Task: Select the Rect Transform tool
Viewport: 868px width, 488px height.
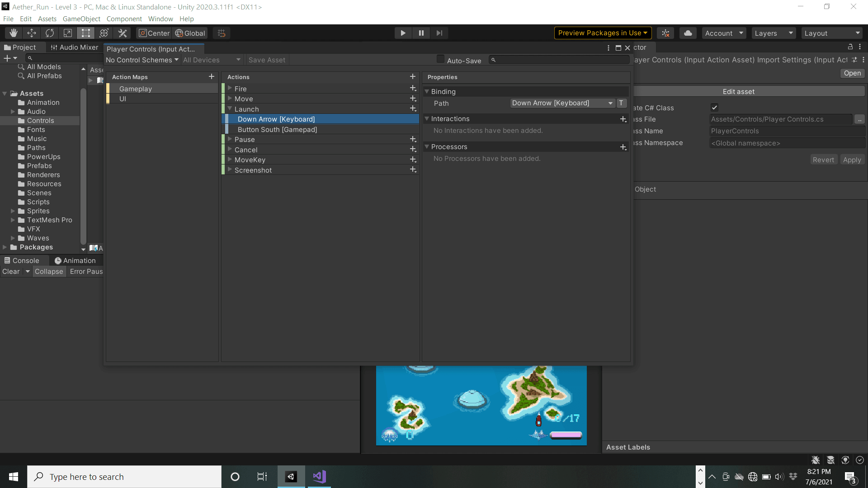Action: pos(86,33)
